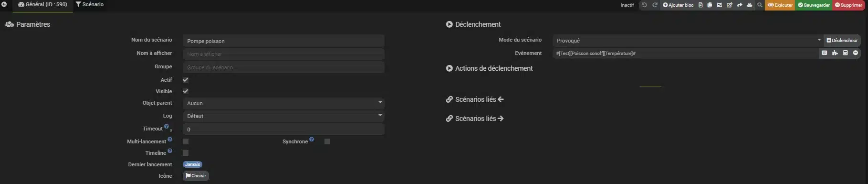Click the redo arrow icon in toolbar
Viewport: 868px width, 184px height.
655,5
